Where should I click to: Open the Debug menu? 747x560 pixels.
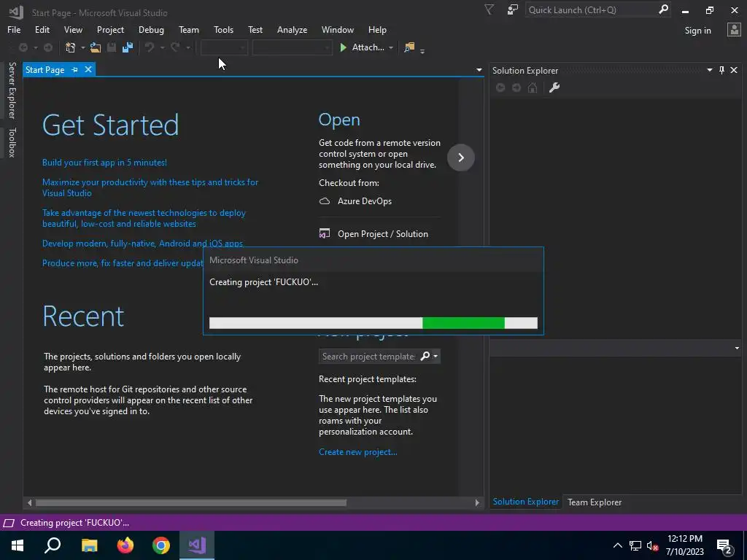coord(151,29)
